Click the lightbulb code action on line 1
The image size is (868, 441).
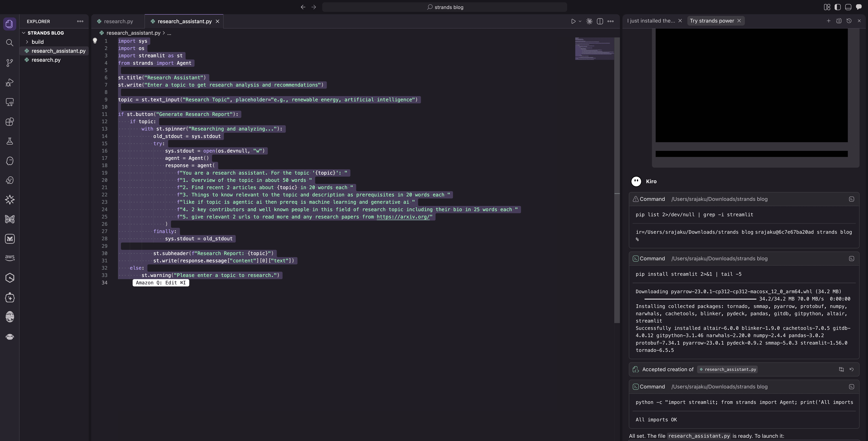pyautogui.click(x=95, y=41)
